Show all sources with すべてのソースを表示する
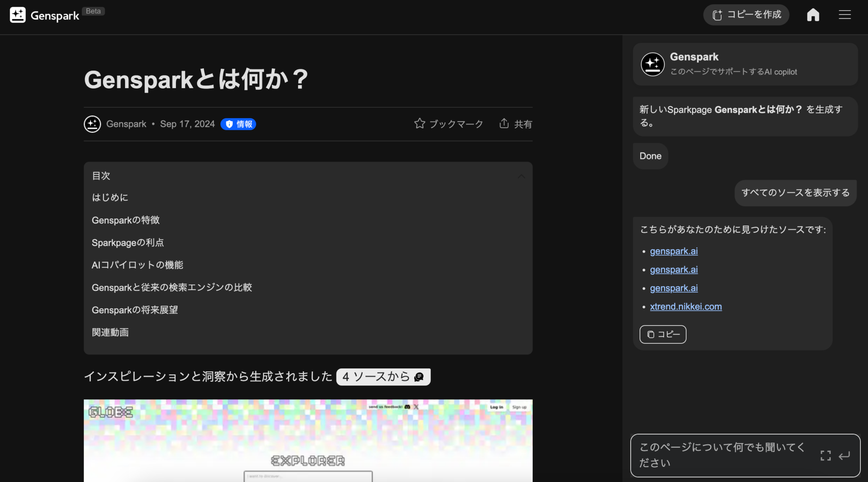Screen dimensions: 868x482 (795, 192)
